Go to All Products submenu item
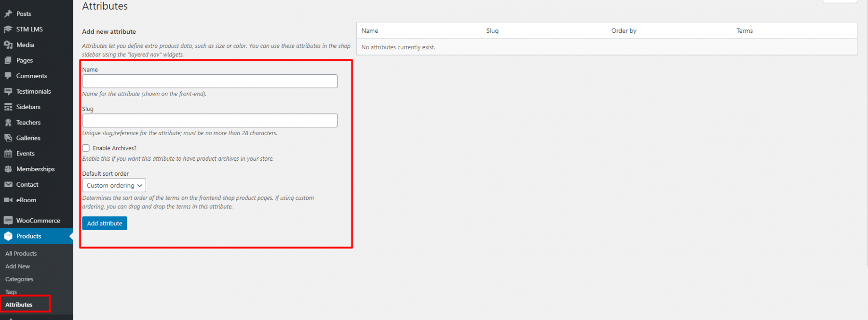Viewport: 868px width, 320px height. coord(21,253)
